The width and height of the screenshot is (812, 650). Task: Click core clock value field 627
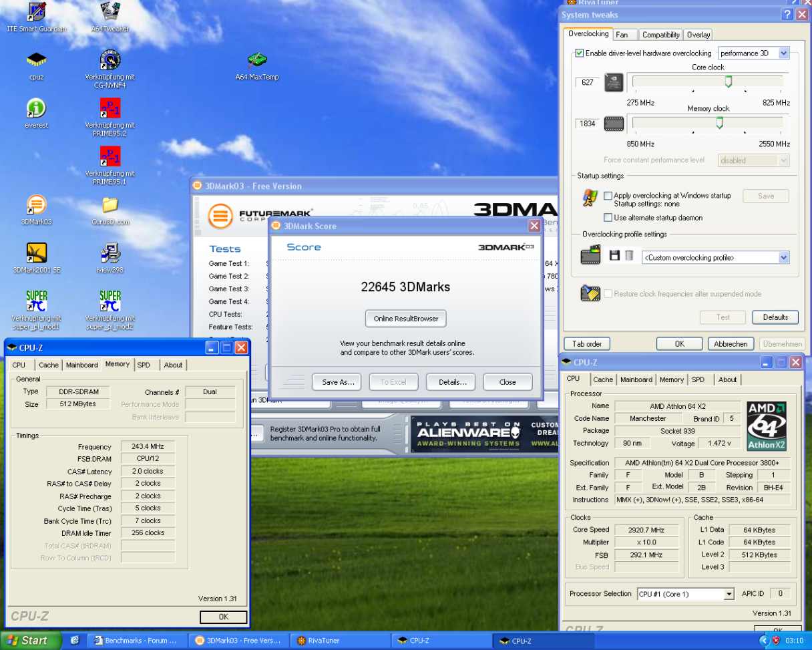tap(588, 82)
